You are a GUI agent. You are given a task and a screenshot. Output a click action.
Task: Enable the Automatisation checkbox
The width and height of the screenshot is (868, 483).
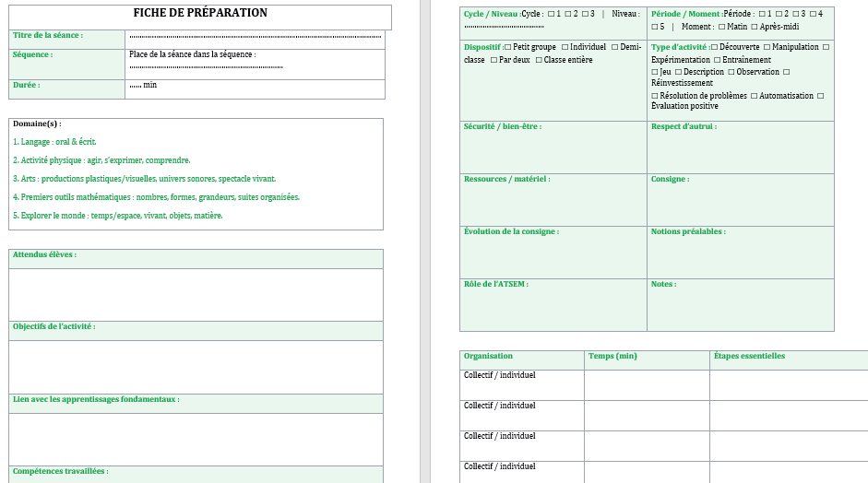tap(754, 96)
